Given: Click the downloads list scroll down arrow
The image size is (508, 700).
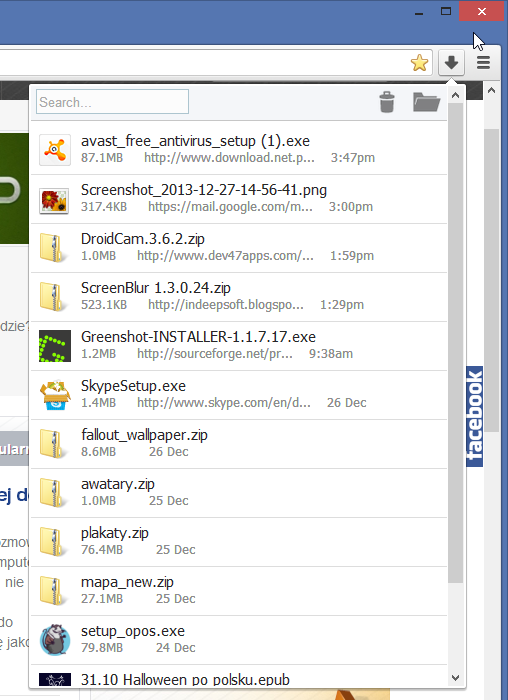Looking at the screenshot, I should coord(455,678).
